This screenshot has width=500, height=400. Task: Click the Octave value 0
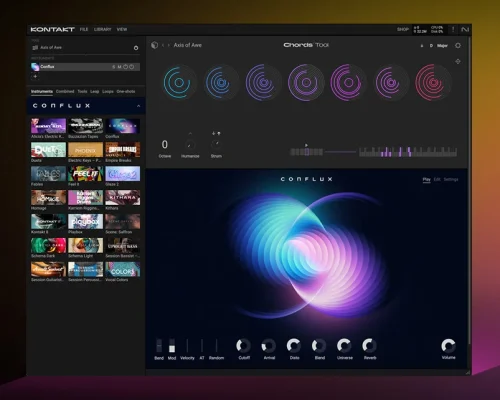coord(165,144)
